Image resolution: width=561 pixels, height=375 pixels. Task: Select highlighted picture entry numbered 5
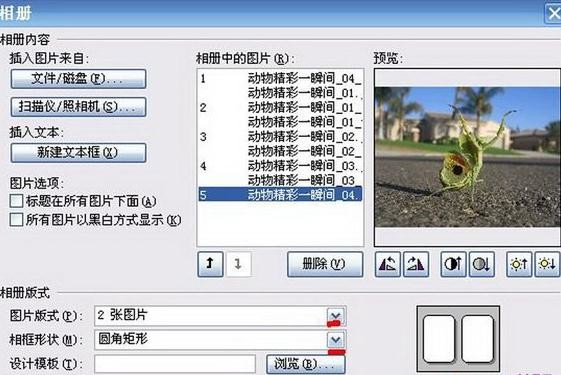[x=280, y=195]
